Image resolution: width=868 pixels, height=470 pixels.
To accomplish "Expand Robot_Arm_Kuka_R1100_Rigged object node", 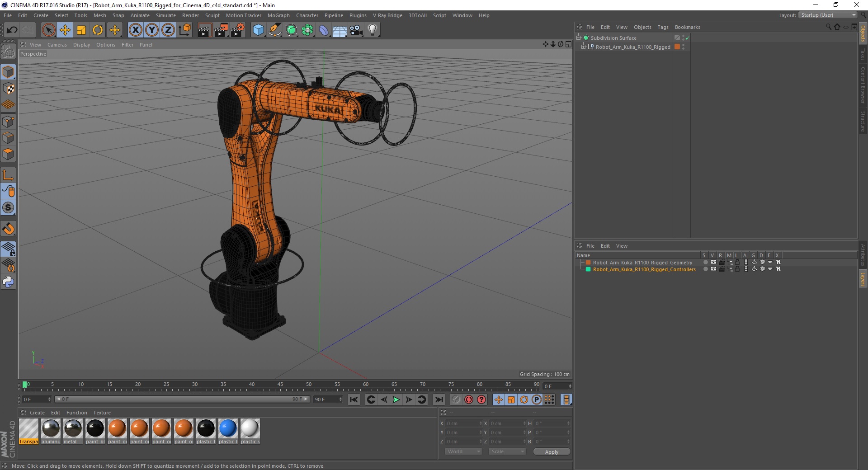I will 584,47.
